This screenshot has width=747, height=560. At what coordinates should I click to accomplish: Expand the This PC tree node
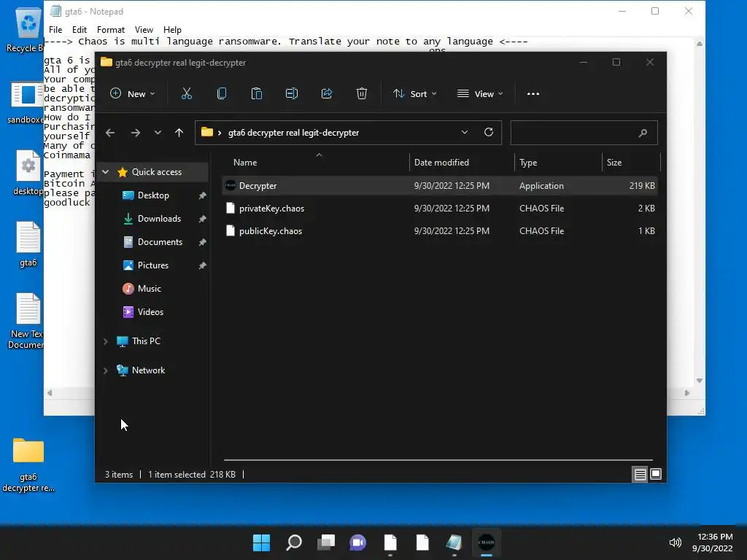tap(106, 341)
